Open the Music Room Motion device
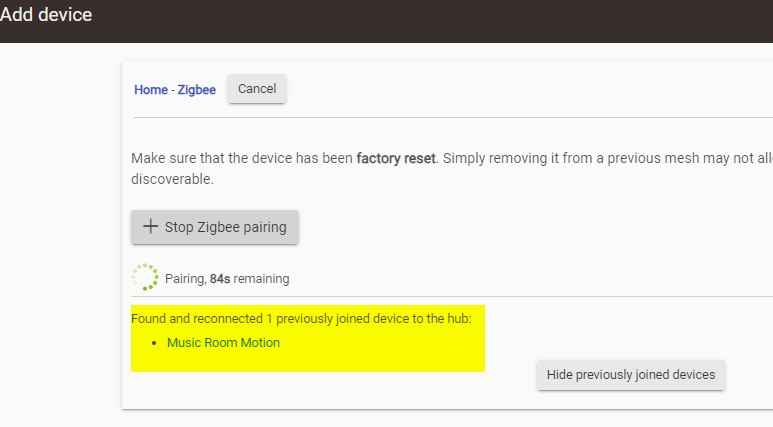 [223, 342]
